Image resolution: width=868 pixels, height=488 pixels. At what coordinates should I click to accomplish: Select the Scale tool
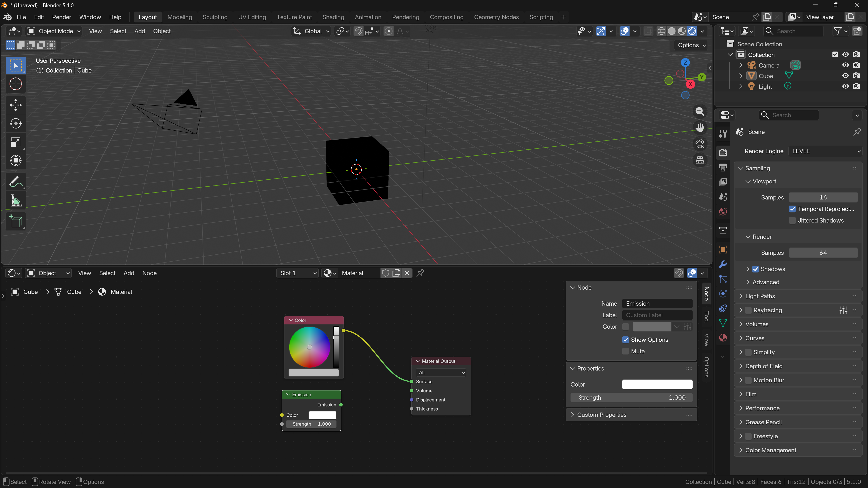pos(16,142)
